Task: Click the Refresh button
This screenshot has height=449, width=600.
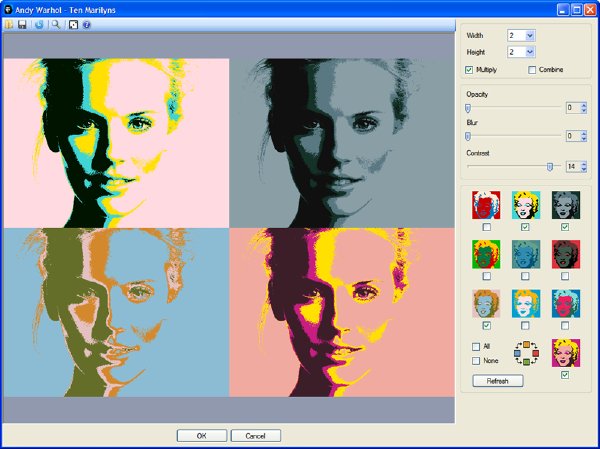Action: pyautogui.click(x=497, y=381)
